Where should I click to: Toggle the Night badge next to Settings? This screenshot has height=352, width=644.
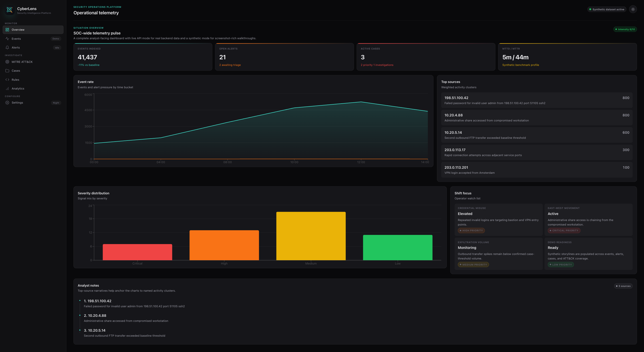pos(56,103)
